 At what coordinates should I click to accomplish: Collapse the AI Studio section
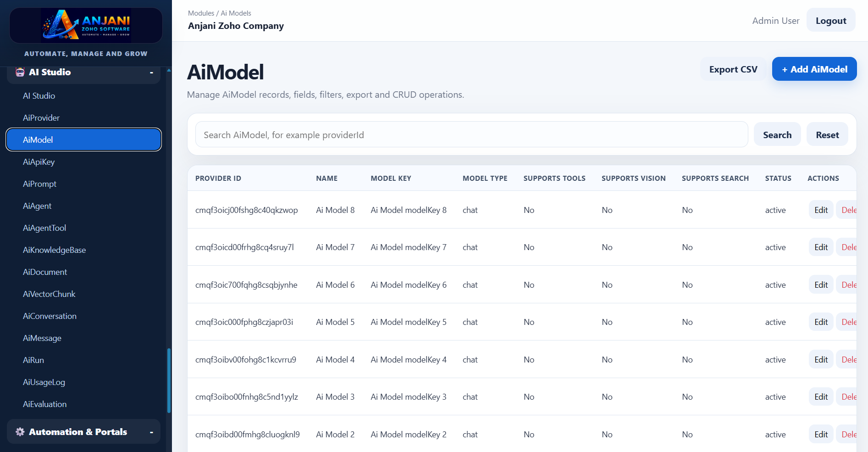pos(151,73)
